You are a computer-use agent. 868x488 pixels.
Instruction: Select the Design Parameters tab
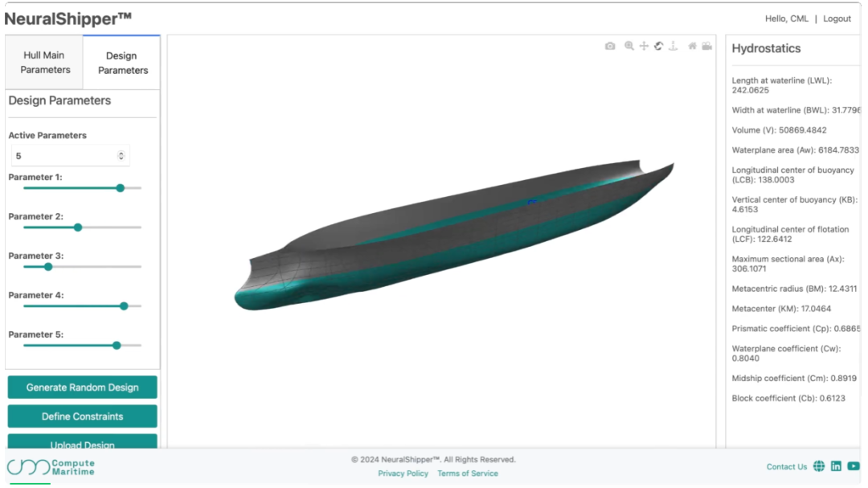(122, 63)
